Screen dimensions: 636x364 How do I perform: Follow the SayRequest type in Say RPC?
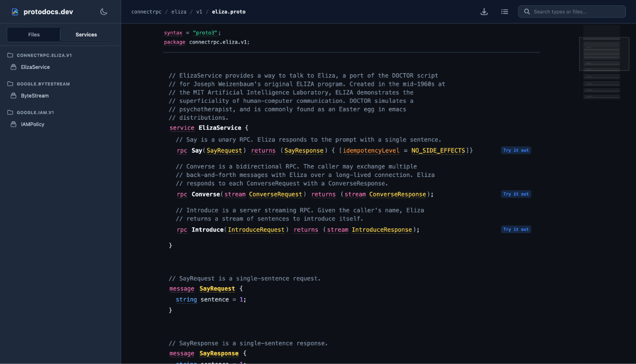coord(224,150)
